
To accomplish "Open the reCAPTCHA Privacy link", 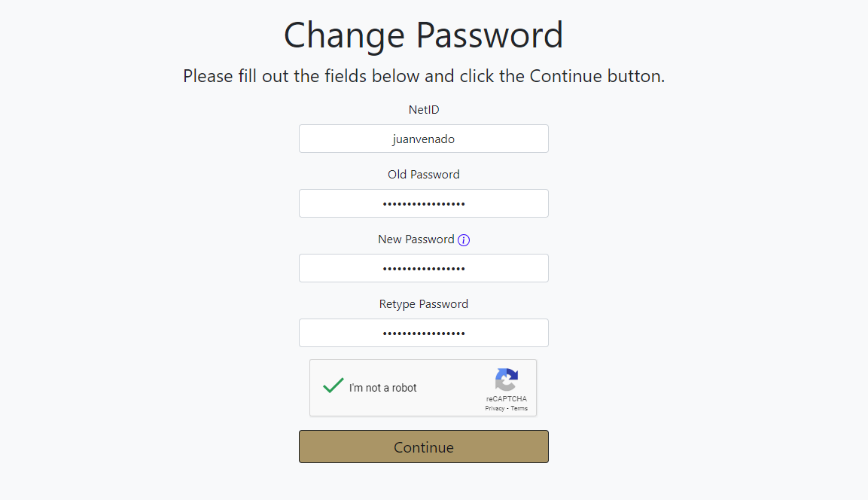I will pos(495,408).
